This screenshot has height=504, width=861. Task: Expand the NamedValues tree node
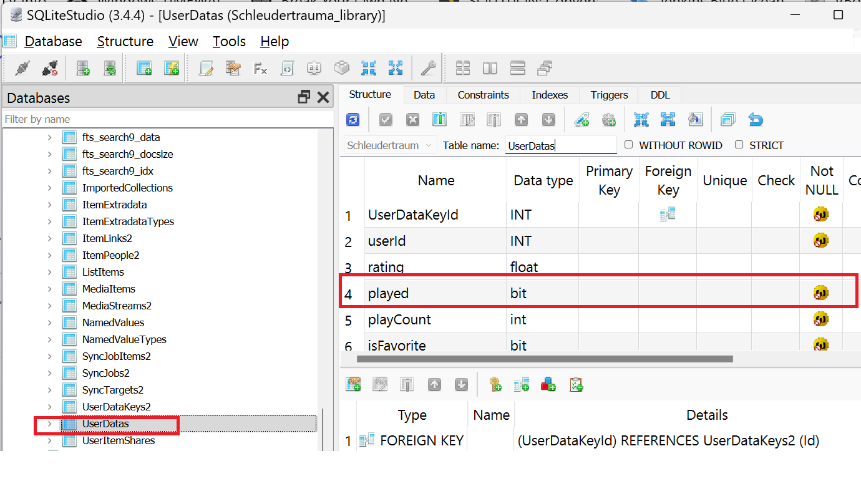pyautogui.click(x=50, y=322)
